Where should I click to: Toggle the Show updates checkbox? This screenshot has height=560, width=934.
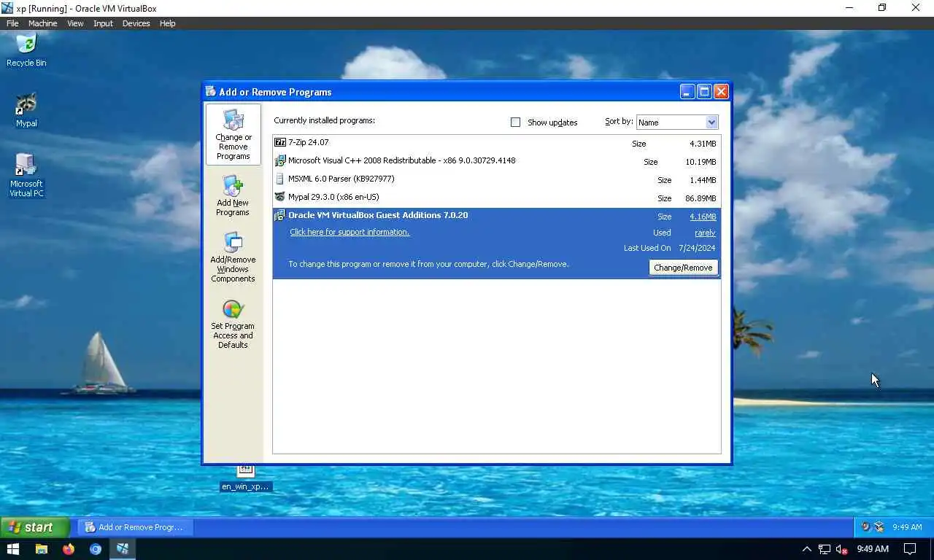[515, 122]
